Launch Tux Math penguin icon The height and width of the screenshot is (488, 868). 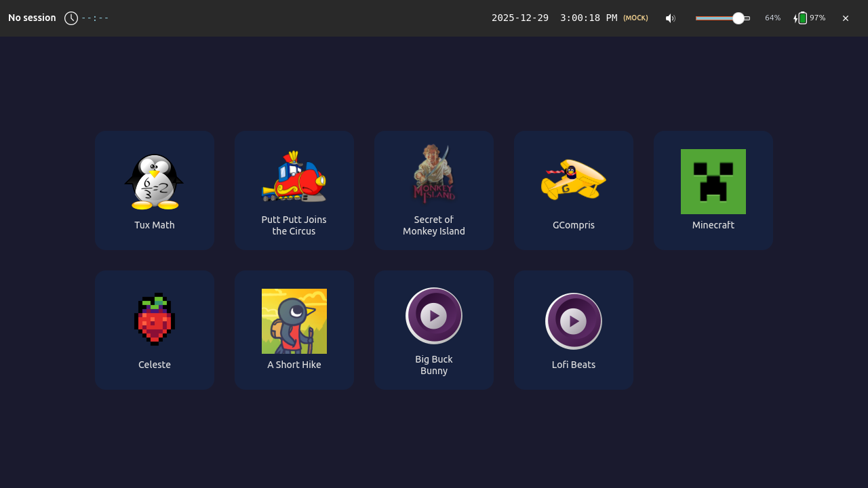coord(154,181)
